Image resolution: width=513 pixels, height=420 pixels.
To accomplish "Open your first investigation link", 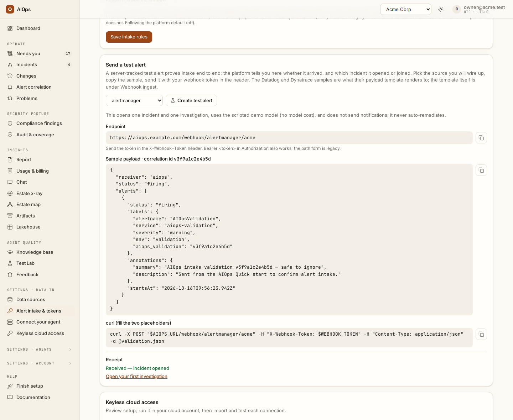I will 136,377.
